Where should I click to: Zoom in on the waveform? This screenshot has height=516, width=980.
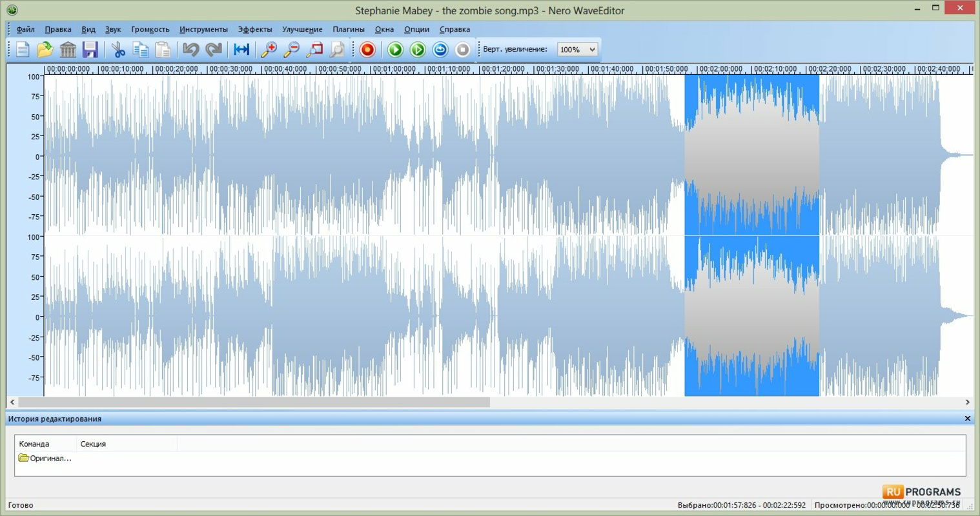pos(269,49)
